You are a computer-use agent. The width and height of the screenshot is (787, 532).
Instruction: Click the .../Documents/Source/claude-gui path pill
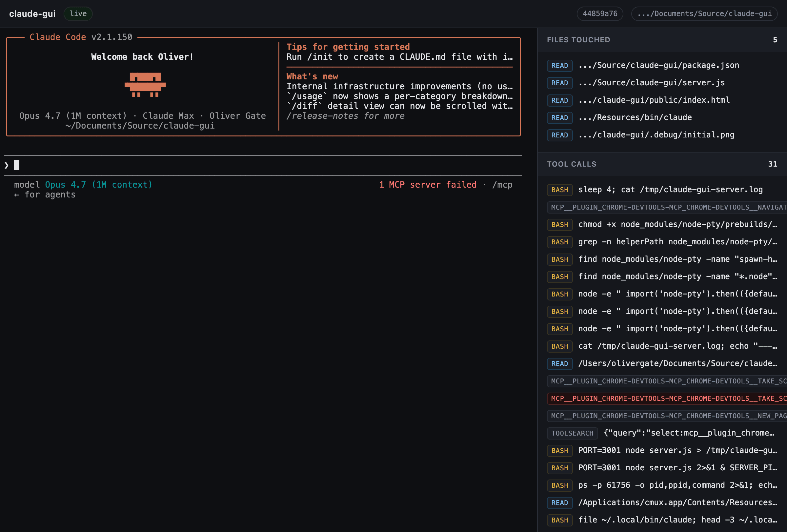point(704,13)
